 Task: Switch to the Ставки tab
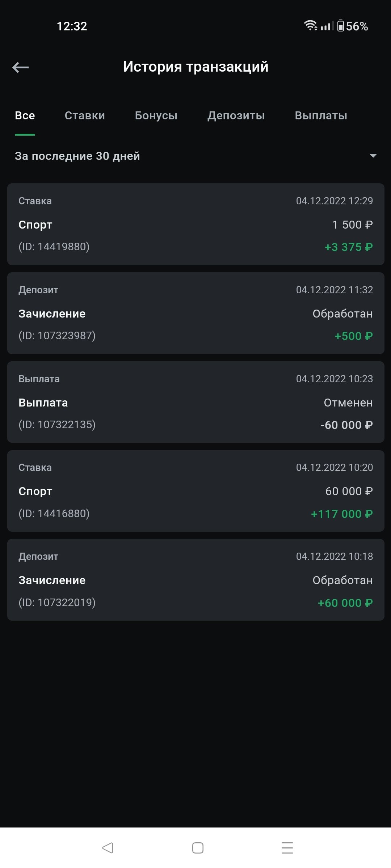(85, 116)
